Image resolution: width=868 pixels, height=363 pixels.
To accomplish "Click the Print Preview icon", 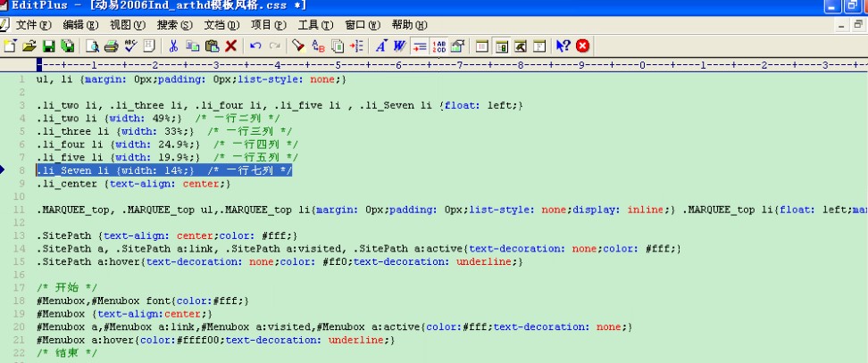I will pyautogui.click(x=93, y=45).
